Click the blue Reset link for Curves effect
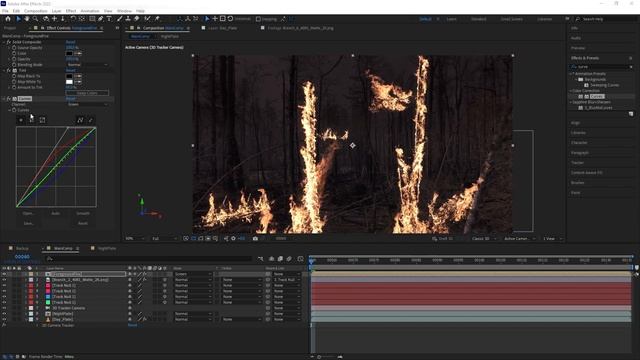Image resolution: width=640 pixels, height=360 pixels. (x=71, y=99)
